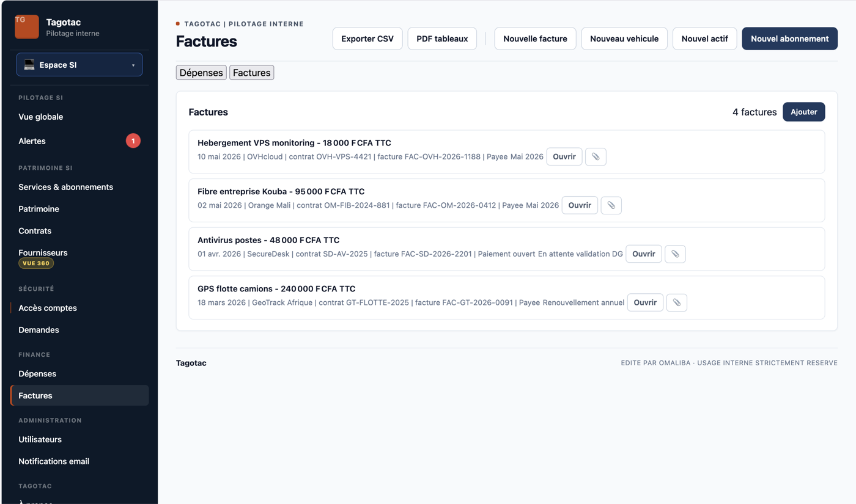Viewport: 856px width, 504px height.
Task: Go to Notifications email
Action: coord(54,462)
